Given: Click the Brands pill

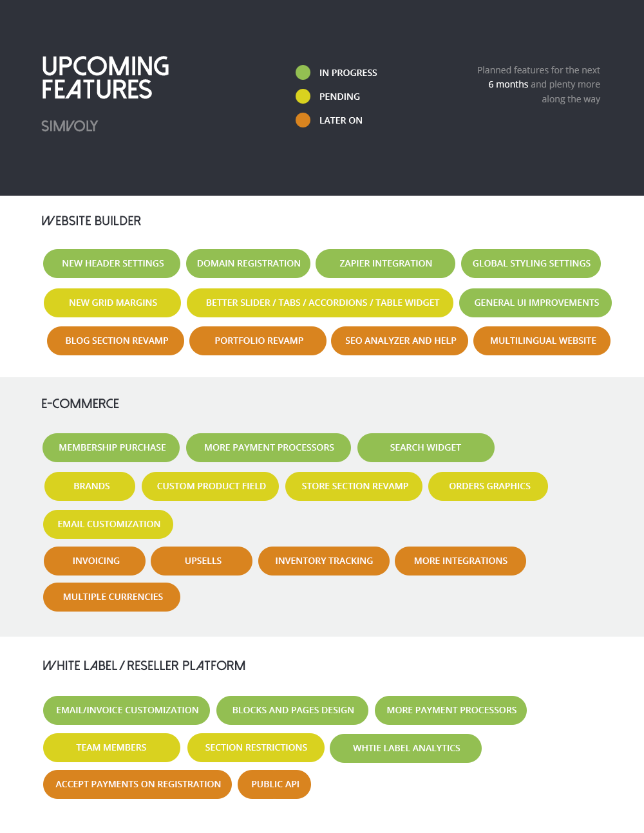Looking at the screenshot, I should click(x=90, y=486).
